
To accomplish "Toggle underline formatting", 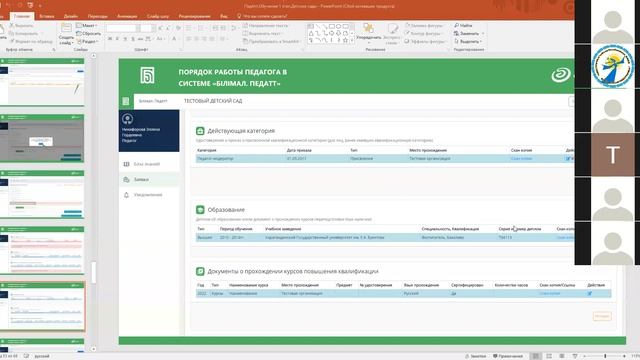I will pos(125,39).
